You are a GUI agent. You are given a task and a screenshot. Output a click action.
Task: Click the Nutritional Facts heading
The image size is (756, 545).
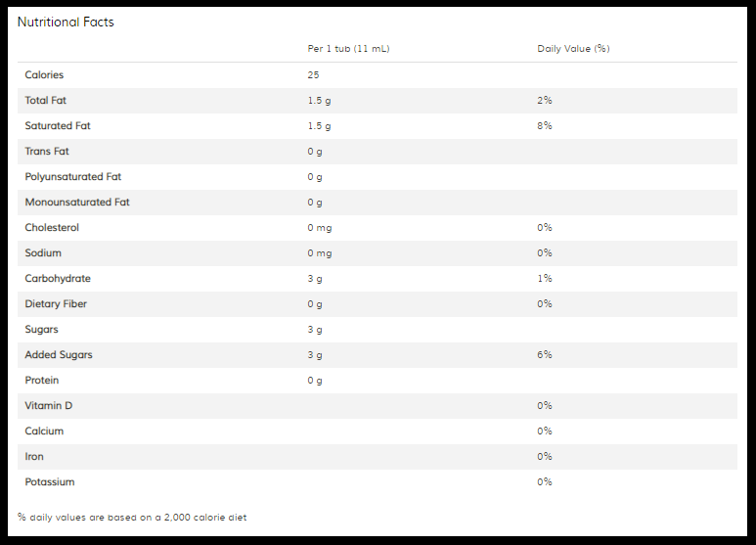pos(66,23)
